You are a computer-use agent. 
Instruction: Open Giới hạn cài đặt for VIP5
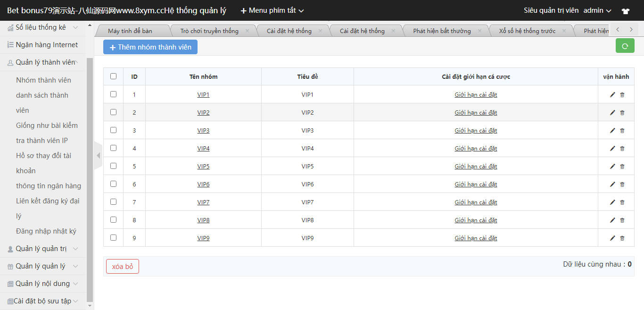[476, 167]
